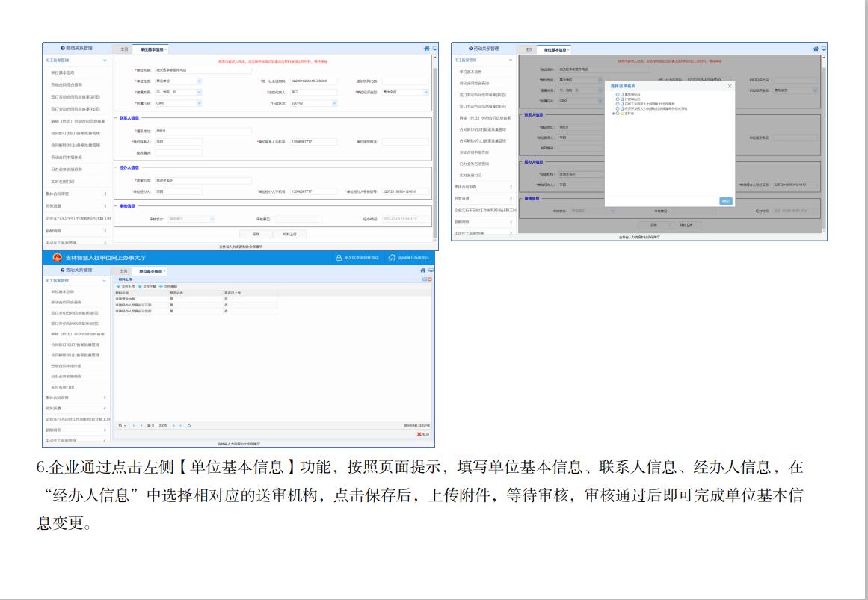Viewport: 868px width, 600px height.
Task: Click the monitor icon in the dialog screenshot
Action: (x=824, y=49)
